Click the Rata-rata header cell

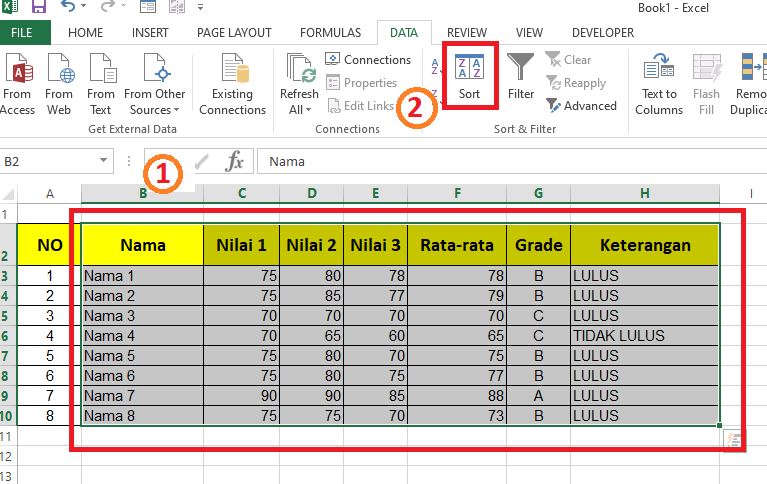click(457, 245)
